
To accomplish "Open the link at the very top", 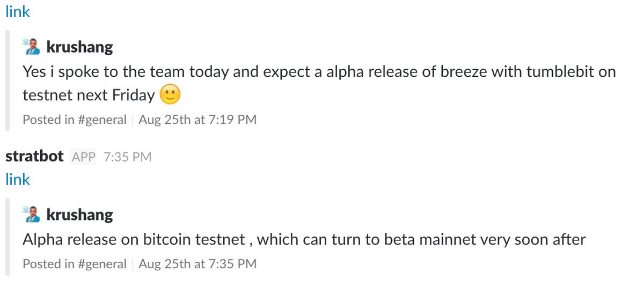I will coord(18,12).
